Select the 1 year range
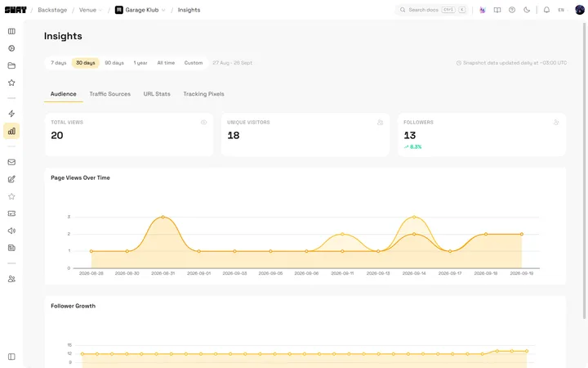The image size is (588, 368). [x=140, y=63]
